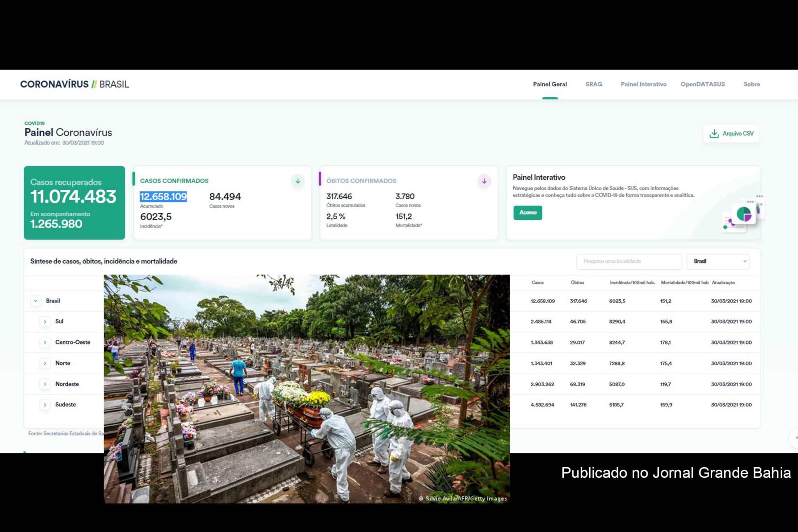This screenshot has height=532, width=798.
Task: Expand the Nordeste region row
Action: pyautogui.click(x=45, y=384)
